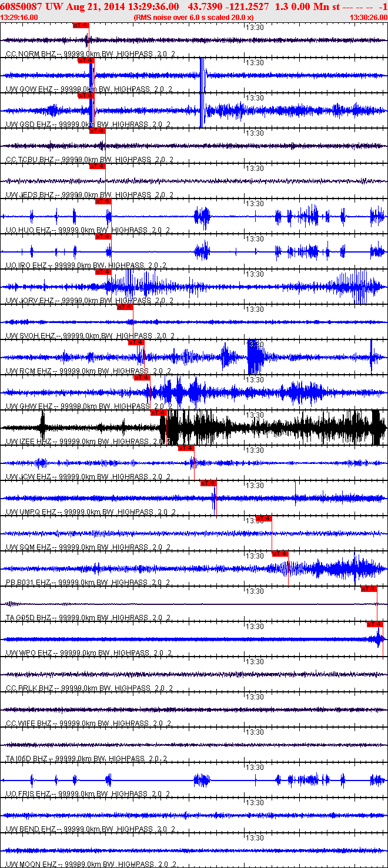Select the red pick flag on the UW.OSD trace
Screen dimensions: 388x868
(86, 96)
